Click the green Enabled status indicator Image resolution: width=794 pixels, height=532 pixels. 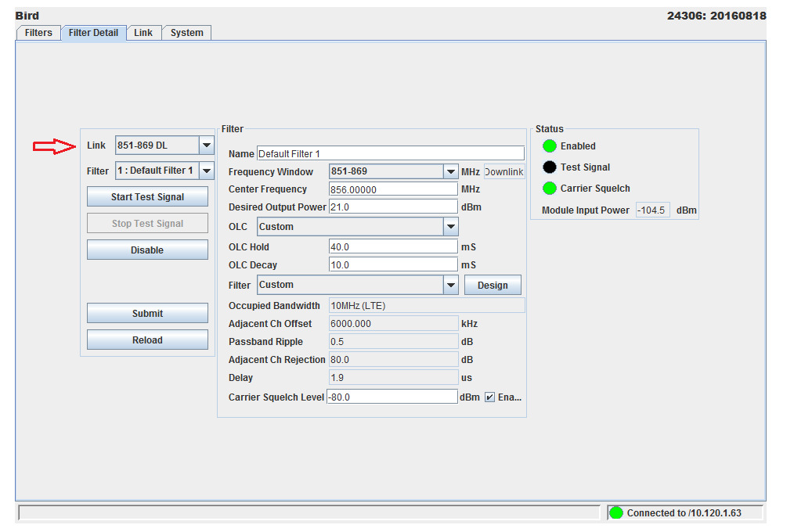(x=550, y=146)
